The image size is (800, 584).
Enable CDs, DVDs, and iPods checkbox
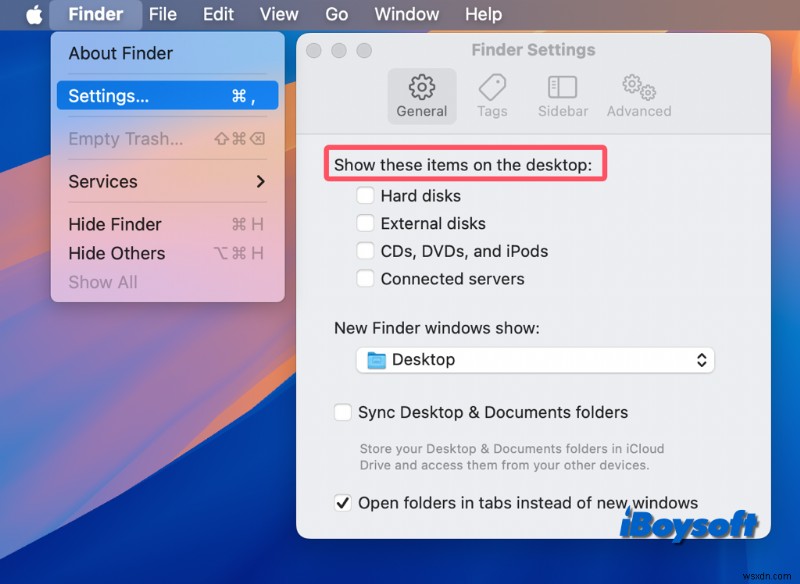click(x=365, y=250)
